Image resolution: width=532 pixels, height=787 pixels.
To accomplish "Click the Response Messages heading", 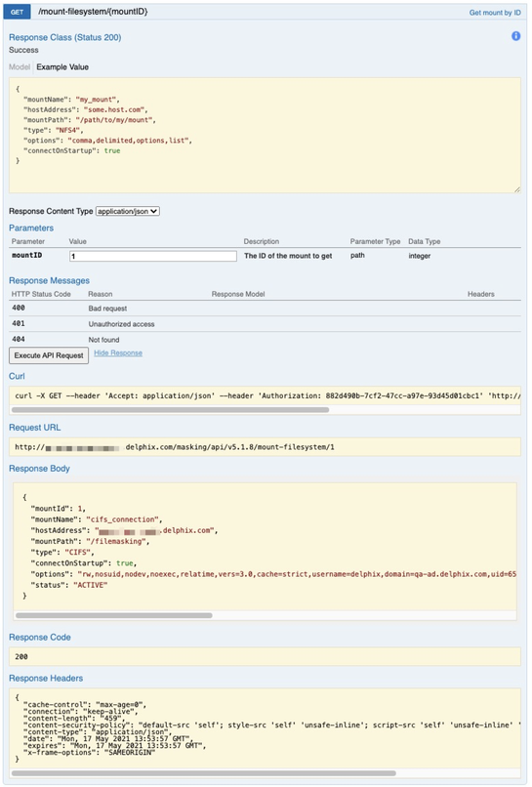I will click(49, 280).
